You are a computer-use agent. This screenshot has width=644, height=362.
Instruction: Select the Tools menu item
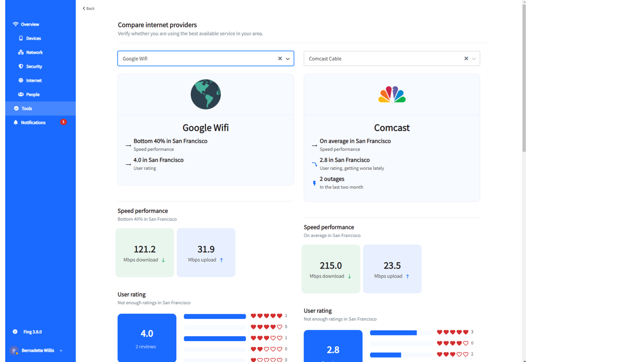[x=40, y=109]
